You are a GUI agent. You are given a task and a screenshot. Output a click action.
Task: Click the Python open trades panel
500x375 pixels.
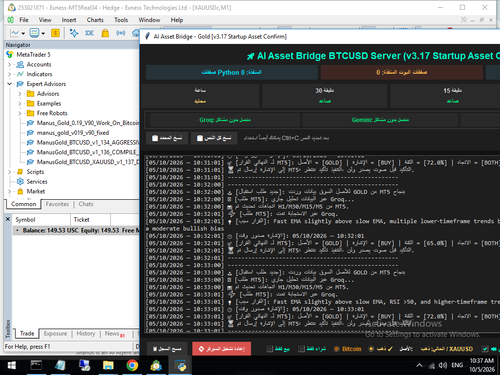232,72
